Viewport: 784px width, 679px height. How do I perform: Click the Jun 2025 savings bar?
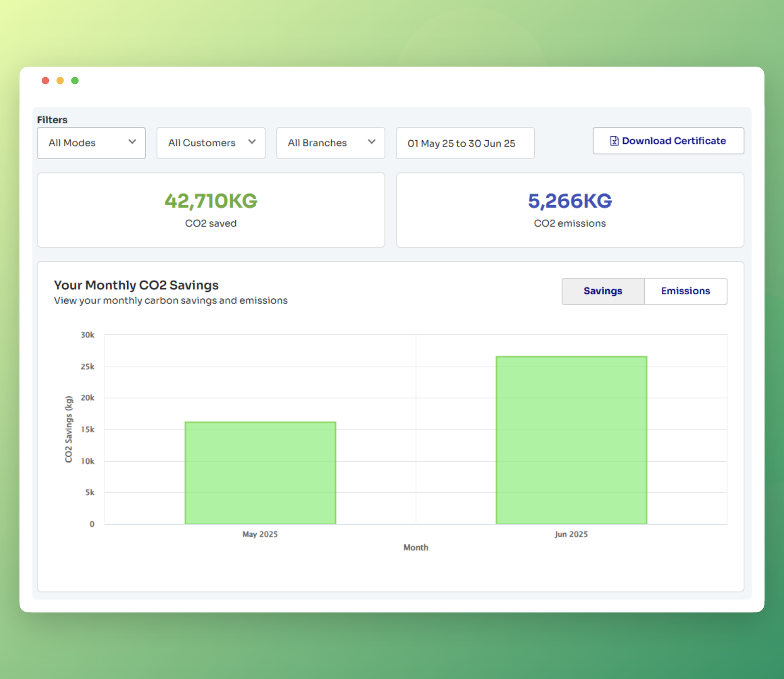click(x=571, y=440)
